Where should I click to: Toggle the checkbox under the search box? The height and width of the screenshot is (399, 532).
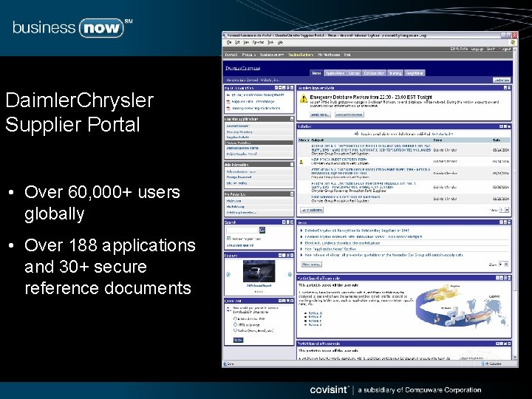228,239
